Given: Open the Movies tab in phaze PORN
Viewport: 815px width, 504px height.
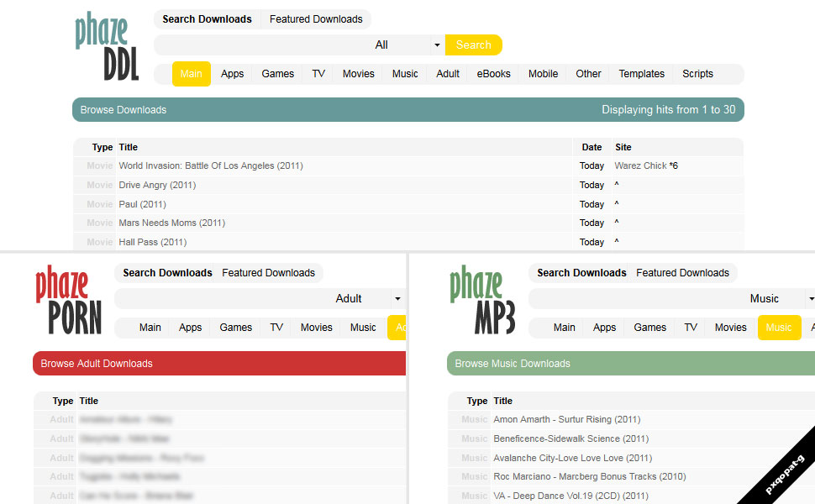Looking at the screenshot, I should click(316, 328).
